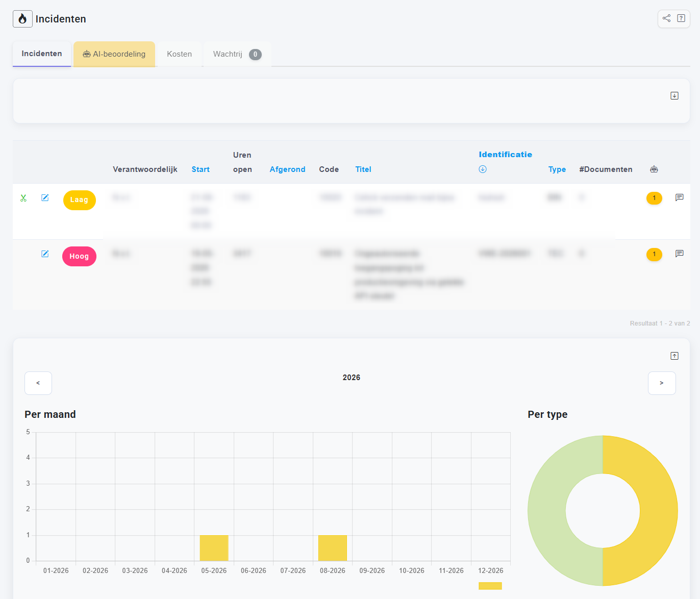Edit the Laag priority incident
700x599 pixels.
pyautogui.click(x=45, y=197)
